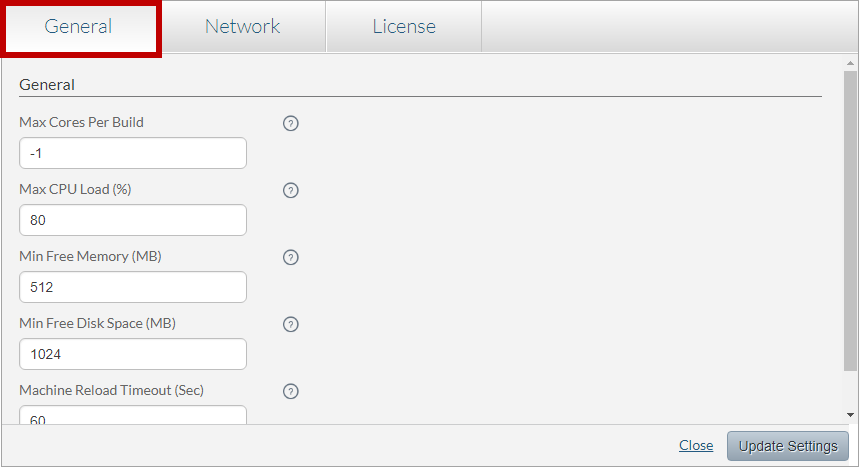Select the Min Free Memory input box
The height and width of the screenshot is (467, 859).
click(133, 287)
